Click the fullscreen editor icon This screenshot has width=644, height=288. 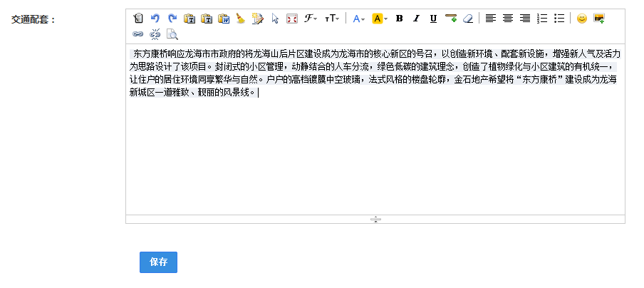point(292,19)
